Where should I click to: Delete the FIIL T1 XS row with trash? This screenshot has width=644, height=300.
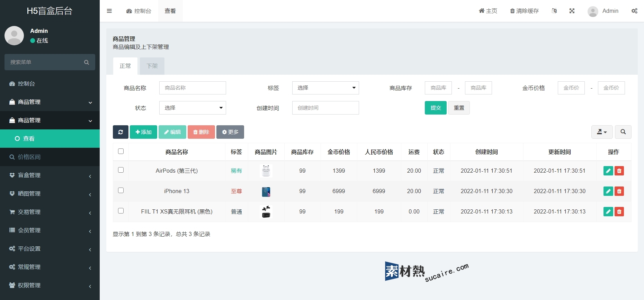(619, 211)
